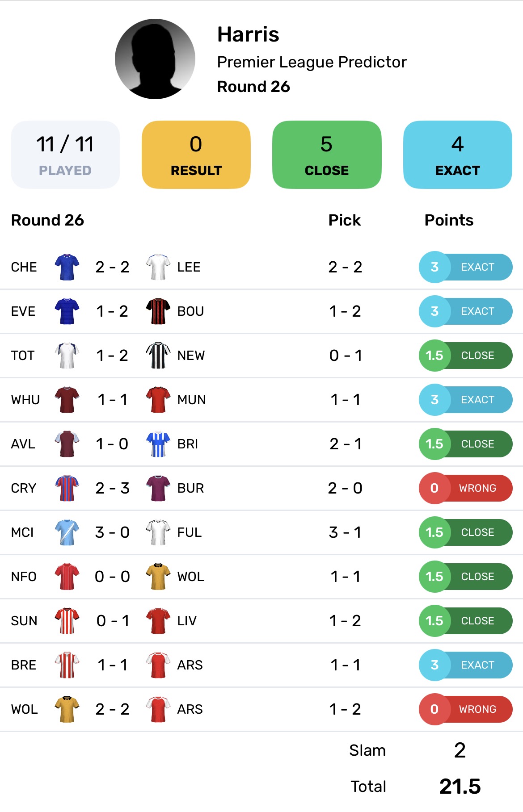
Task: Select the yellow RESULT stat card
Action: pos(196,155)
